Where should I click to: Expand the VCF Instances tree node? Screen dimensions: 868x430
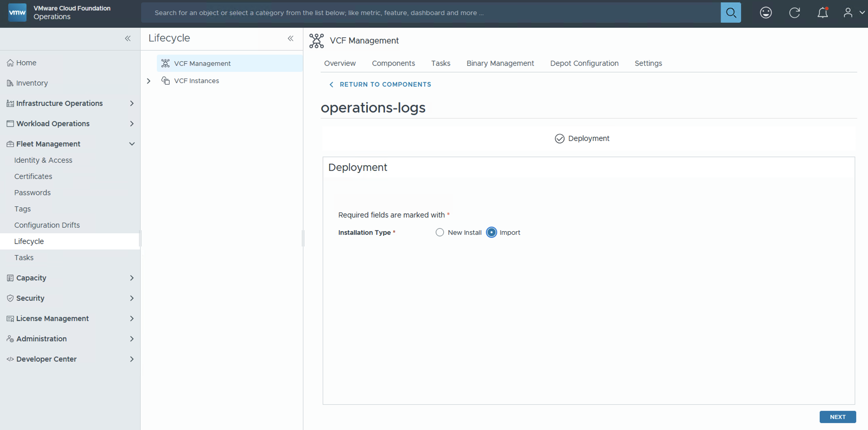[x=149, y=81]
